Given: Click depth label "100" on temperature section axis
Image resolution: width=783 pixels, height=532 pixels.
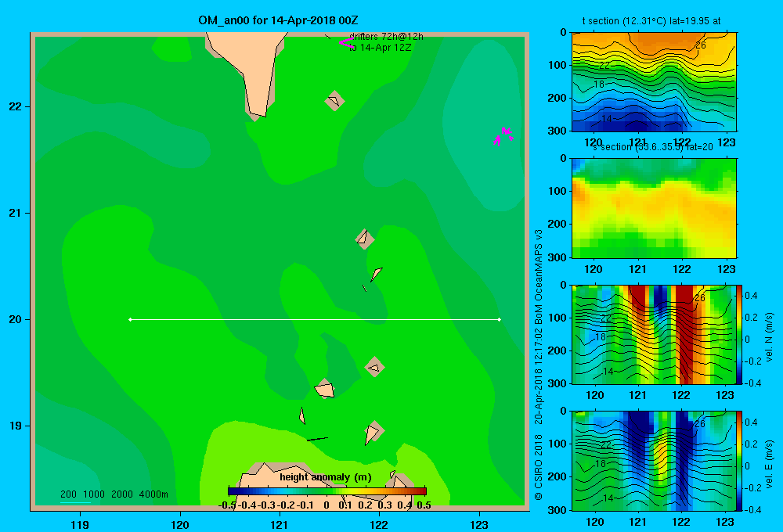Looking at the screenshot, I should tap(557, 65).
